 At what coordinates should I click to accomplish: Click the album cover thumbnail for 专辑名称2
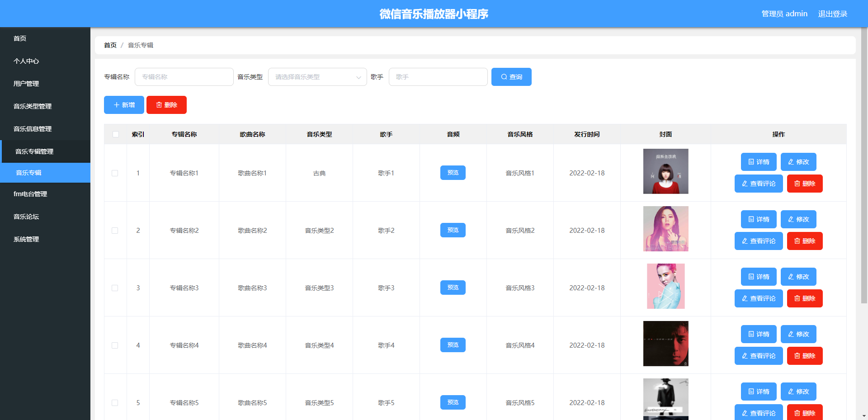point(665,229)
